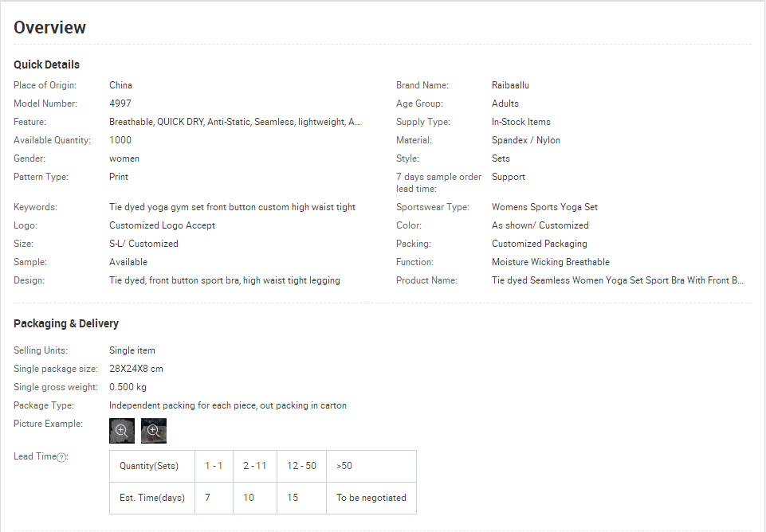Select the Available Quantity value 1000
The width and height of the screenshot is (766, 532).
(120, 140)
